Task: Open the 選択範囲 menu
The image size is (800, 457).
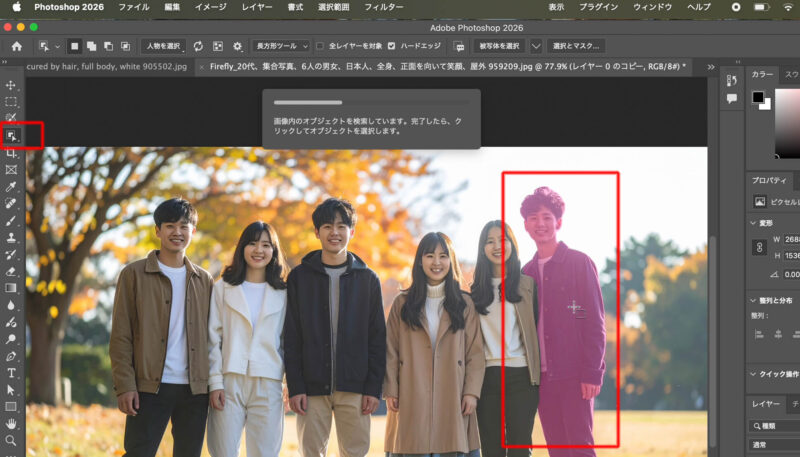Action: pyautogui.click(x=334, y=7)
